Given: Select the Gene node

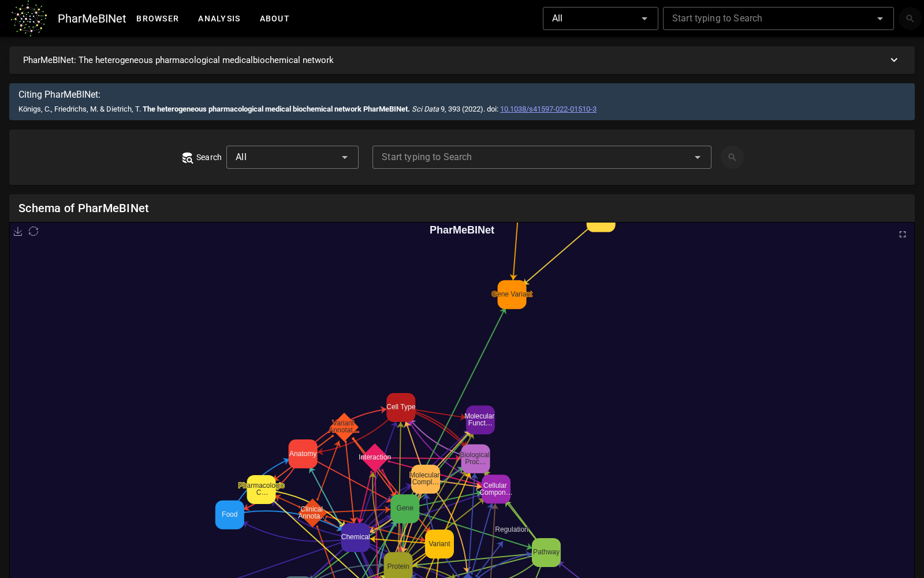Looking at the screenshot, I should pyautogui.click(x=405, y=509).
